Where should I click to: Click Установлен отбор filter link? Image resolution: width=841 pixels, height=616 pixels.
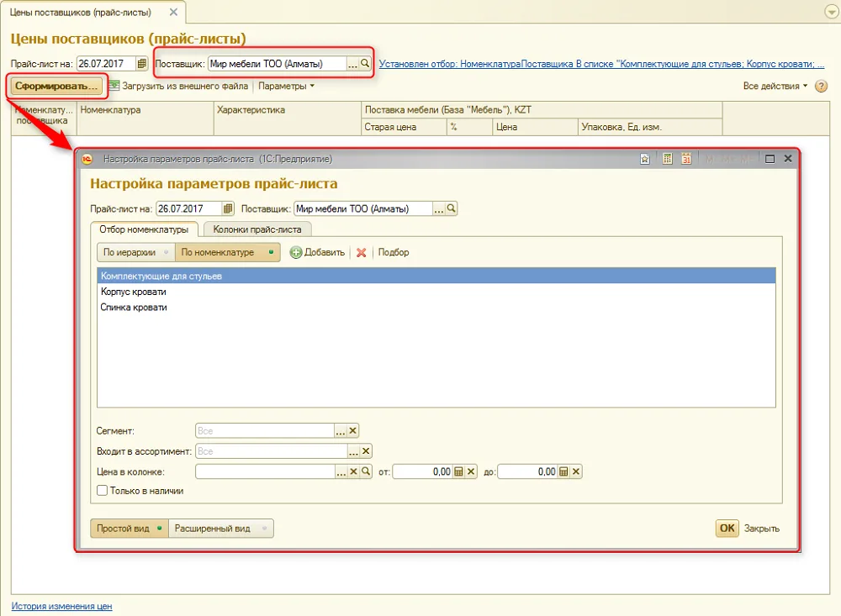(x=601, y=64)
